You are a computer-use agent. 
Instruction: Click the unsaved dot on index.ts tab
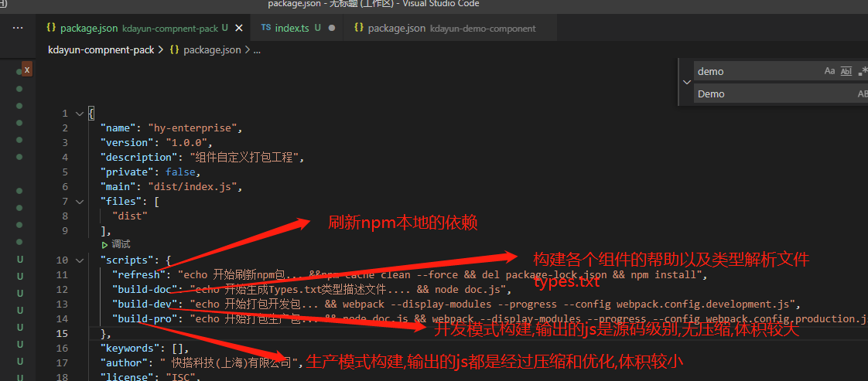click(332, 28)
